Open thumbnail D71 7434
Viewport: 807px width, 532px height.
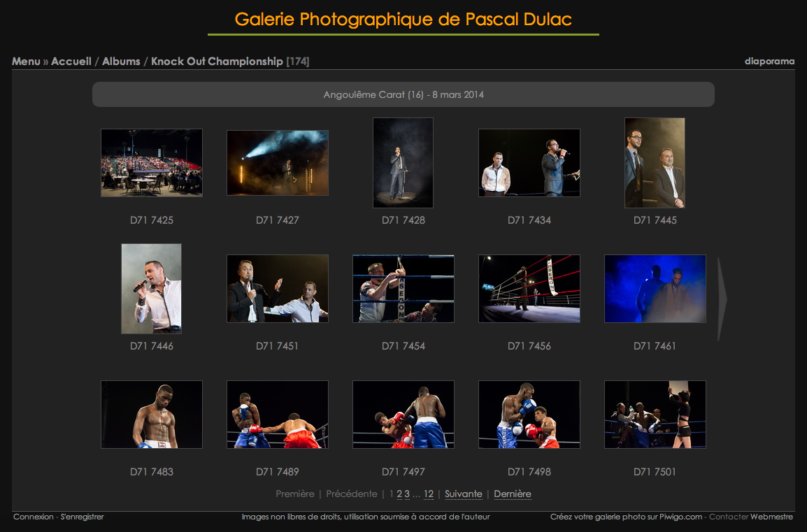coord(529,163)
